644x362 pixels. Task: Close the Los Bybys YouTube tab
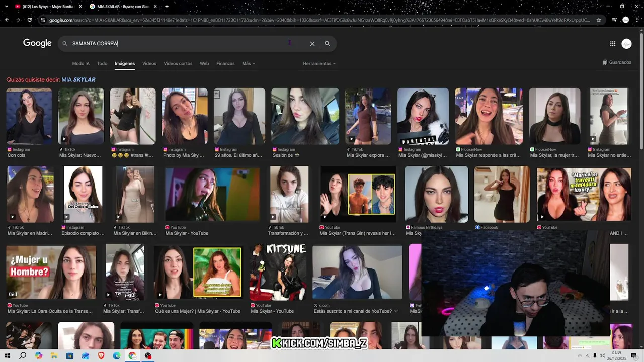click(x=80, y=7)
